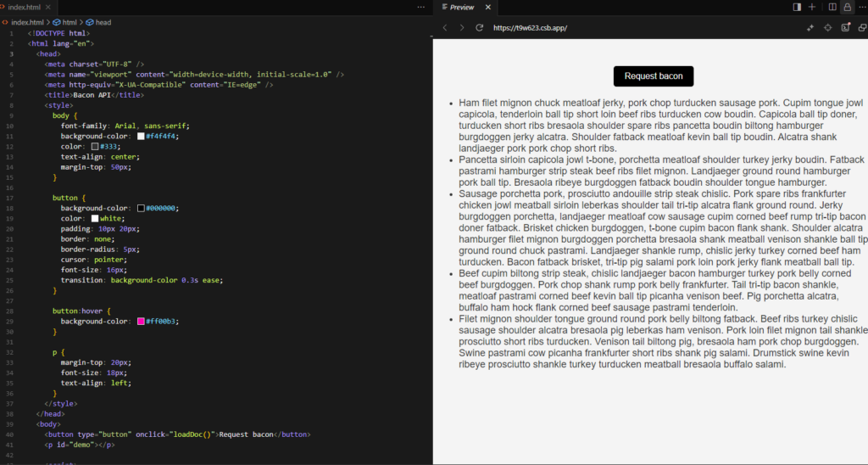Click paragraph starting 'Pancetta sirloin capicola'

[661, 171]
